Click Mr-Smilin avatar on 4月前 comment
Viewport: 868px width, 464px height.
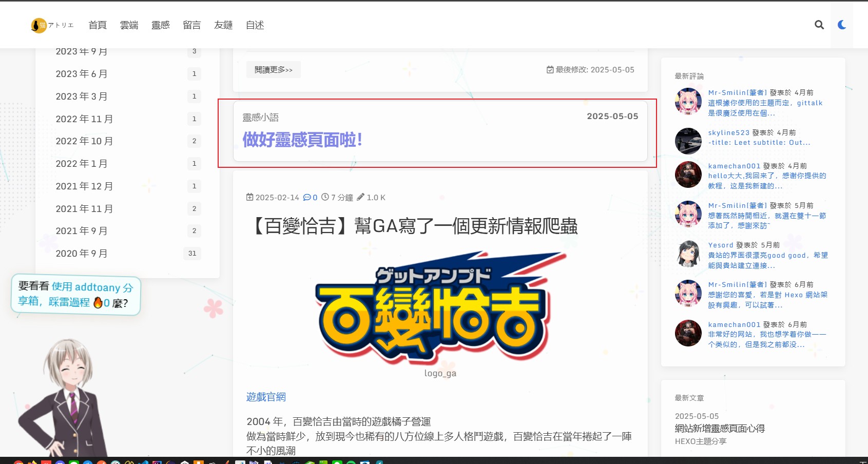tap(688, 102)
